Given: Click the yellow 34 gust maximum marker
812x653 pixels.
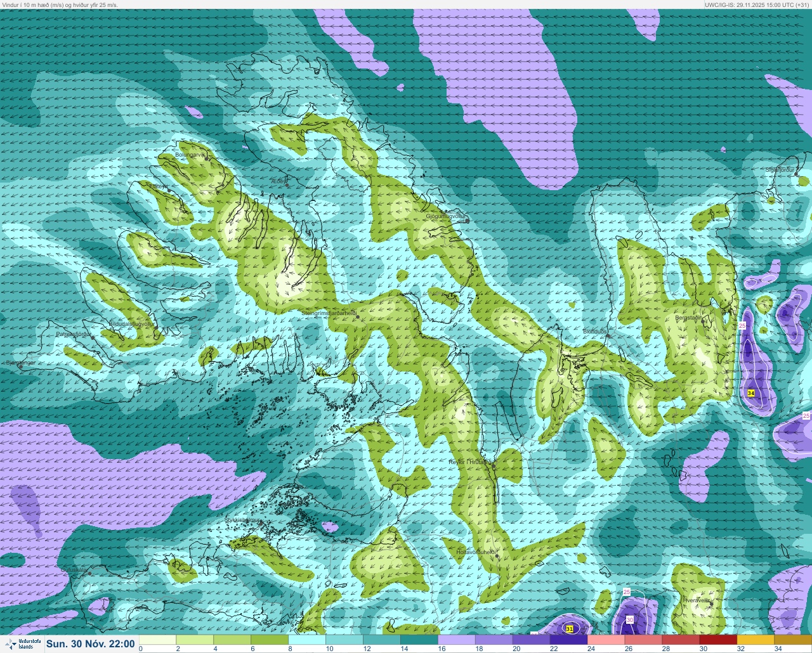Looking at the screenshot, I should [751, 393].
